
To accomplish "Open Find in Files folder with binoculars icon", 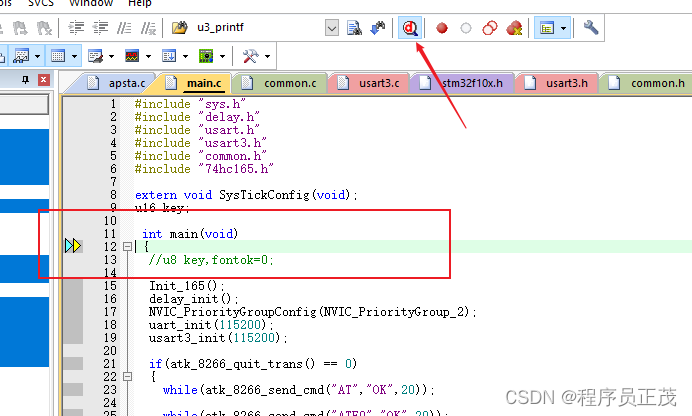I will pos(180,28).
